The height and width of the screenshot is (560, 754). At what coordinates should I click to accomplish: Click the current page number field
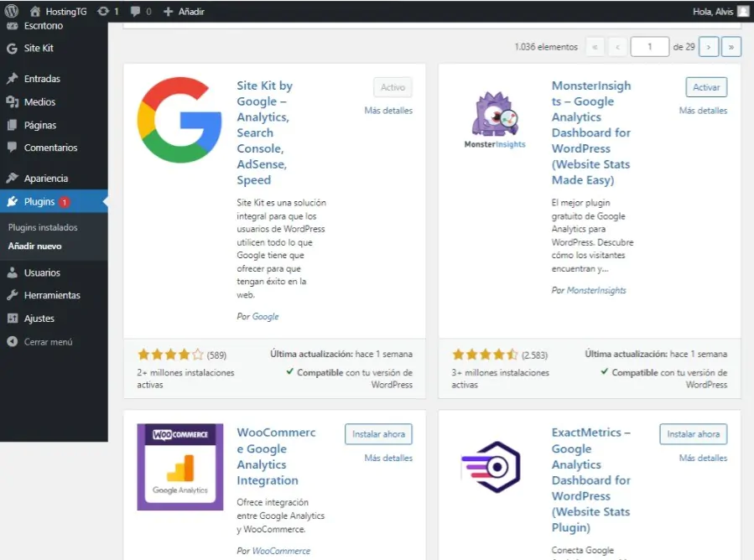[x=650, y=47]
